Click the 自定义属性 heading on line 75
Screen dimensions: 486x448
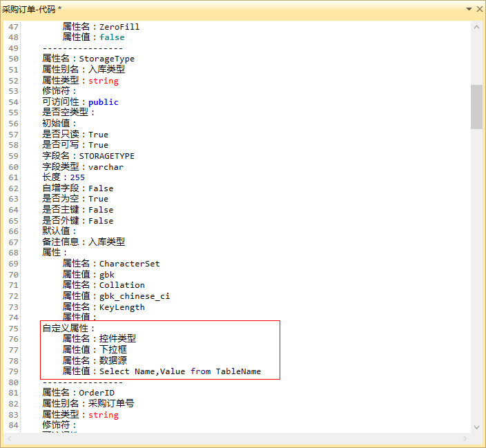[x=66, y=329]
